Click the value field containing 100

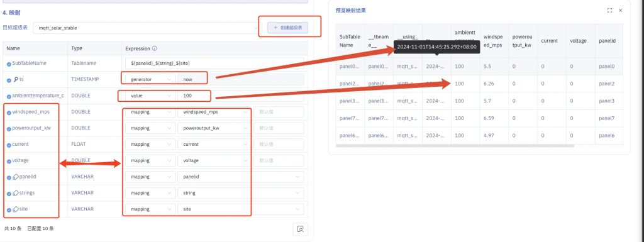click(241, 96)
